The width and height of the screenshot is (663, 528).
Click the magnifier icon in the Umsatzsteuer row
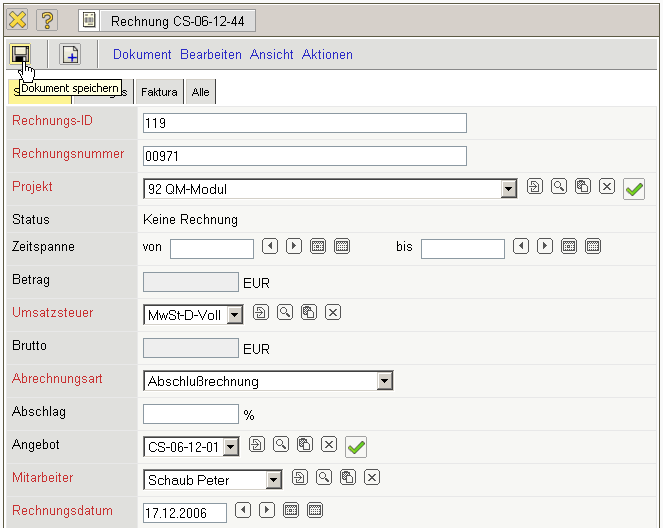point(285,313)
